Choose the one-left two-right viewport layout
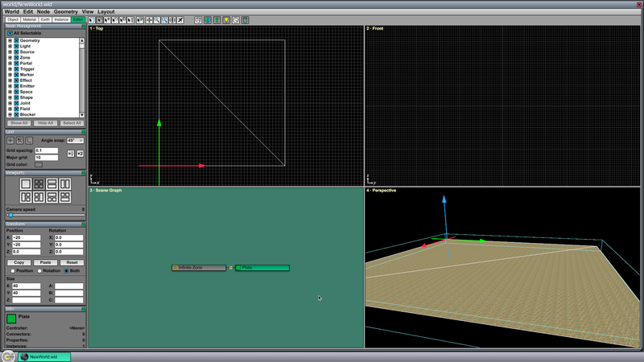Screen dimensions: 644x362 tap(26, 197)
